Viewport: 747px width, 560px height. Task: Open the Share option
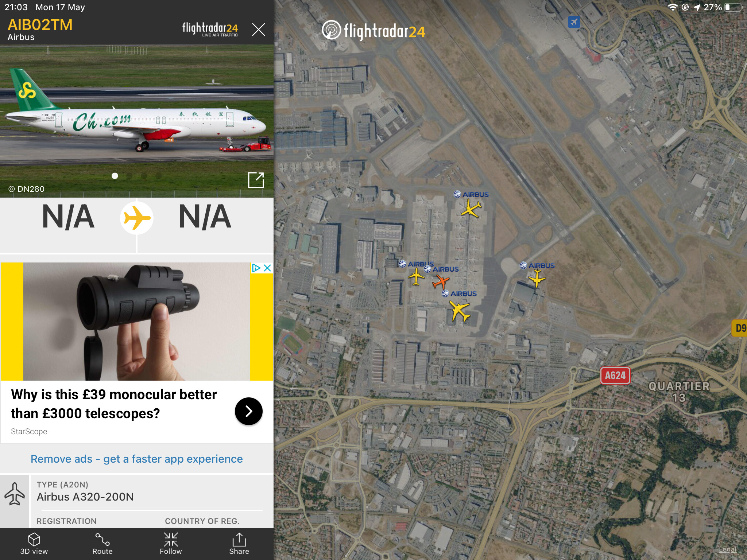[x=239, y=544]
